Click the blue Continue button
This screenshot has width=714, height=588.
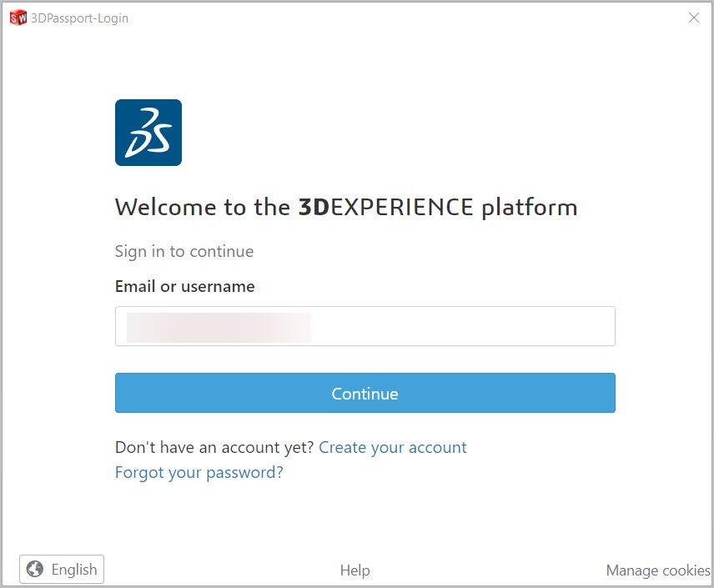tap(365, 393)
